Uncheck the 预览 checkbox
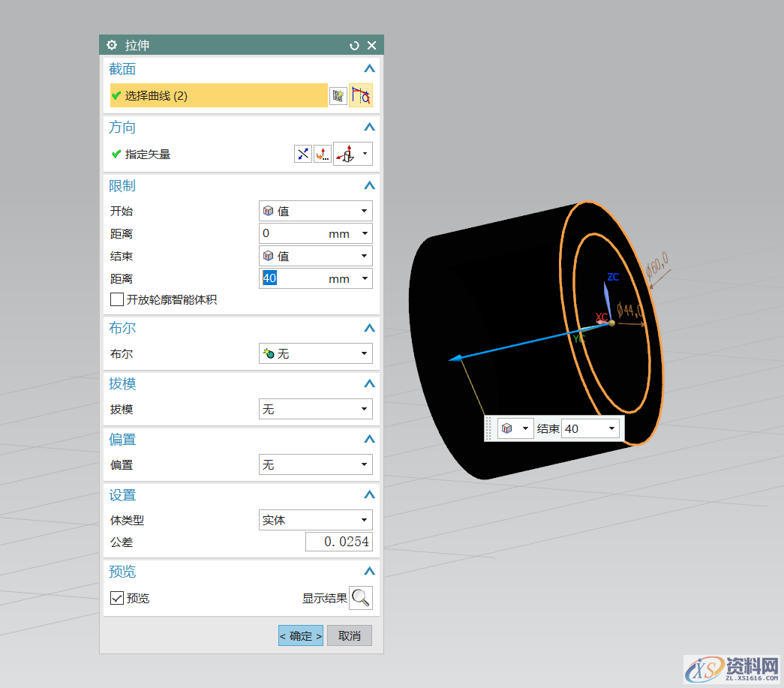The height and width of the screenshot is (688, 784). click(117, 598)
